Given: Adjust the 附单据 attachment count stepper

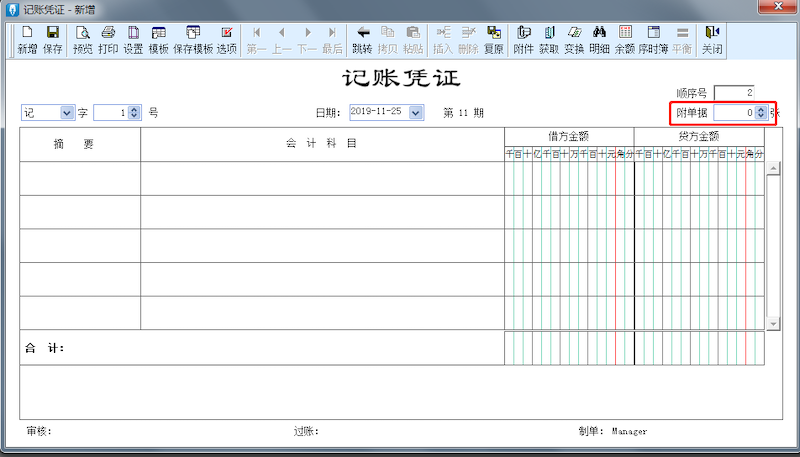Looking at the screenshot, I should [x=761, y=113].
